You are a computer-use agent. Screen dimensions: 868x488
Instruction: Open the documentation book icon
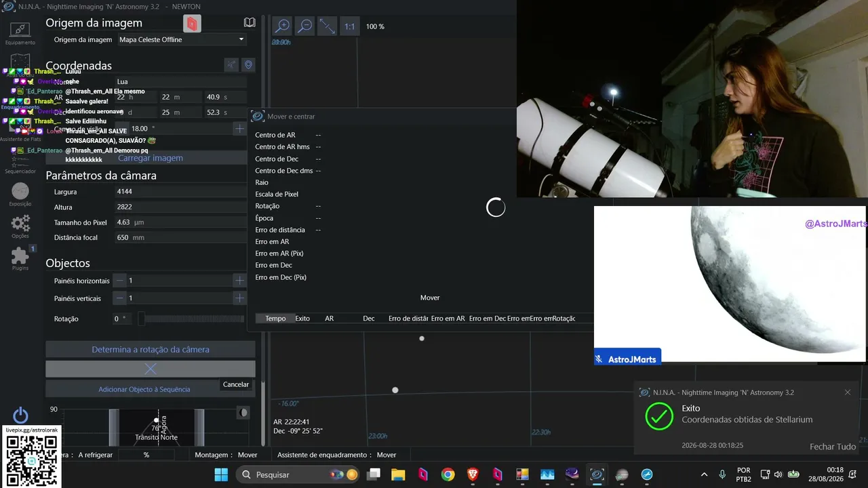pos(250,22)
